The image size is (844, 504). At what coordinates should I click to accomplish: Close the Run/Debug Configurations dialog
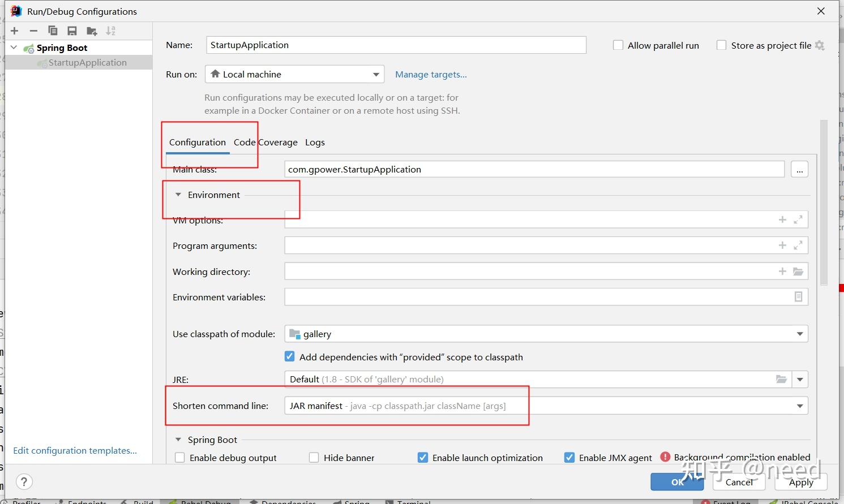[x=821, y=11]
